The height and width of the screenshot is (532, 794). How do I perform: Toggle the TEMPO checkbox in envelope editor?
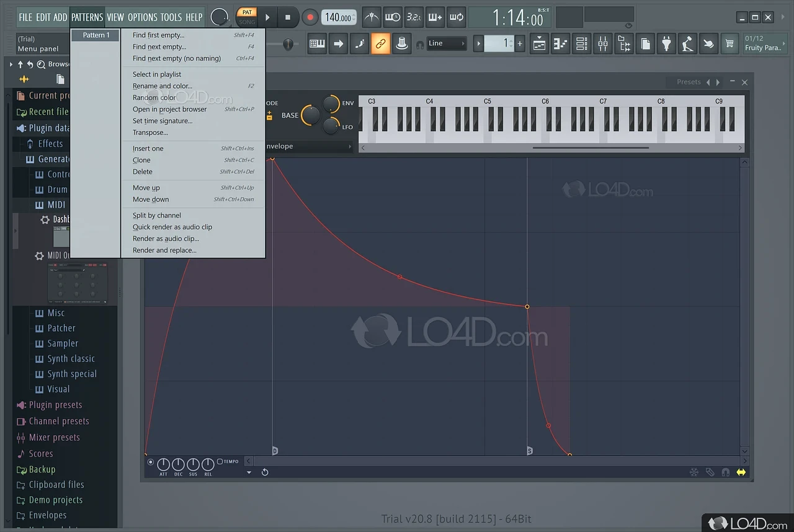(220, 461)
